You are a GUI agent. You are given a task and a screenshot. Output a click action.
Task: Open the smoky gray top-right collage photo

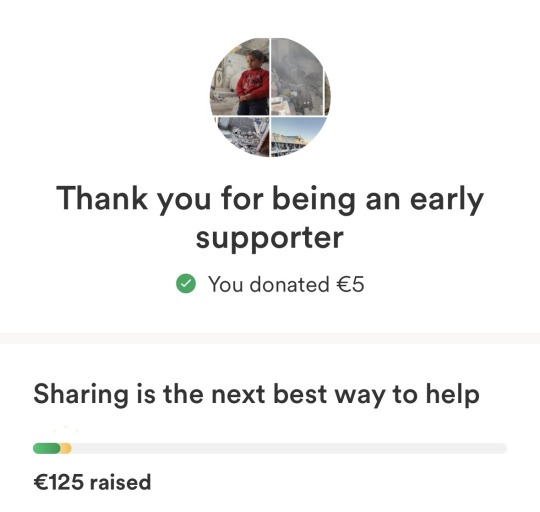pyautogui.click(x=301, y=76)
